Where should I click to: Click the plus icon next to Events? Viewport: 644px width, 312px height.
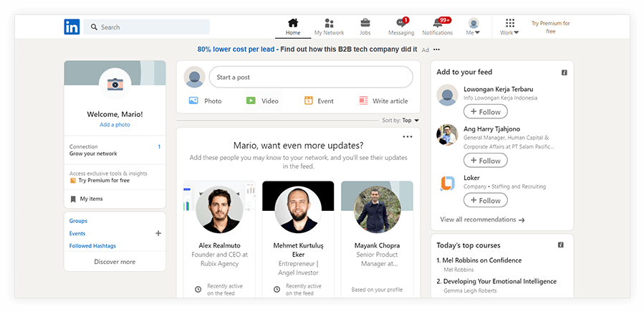(158, 234)
